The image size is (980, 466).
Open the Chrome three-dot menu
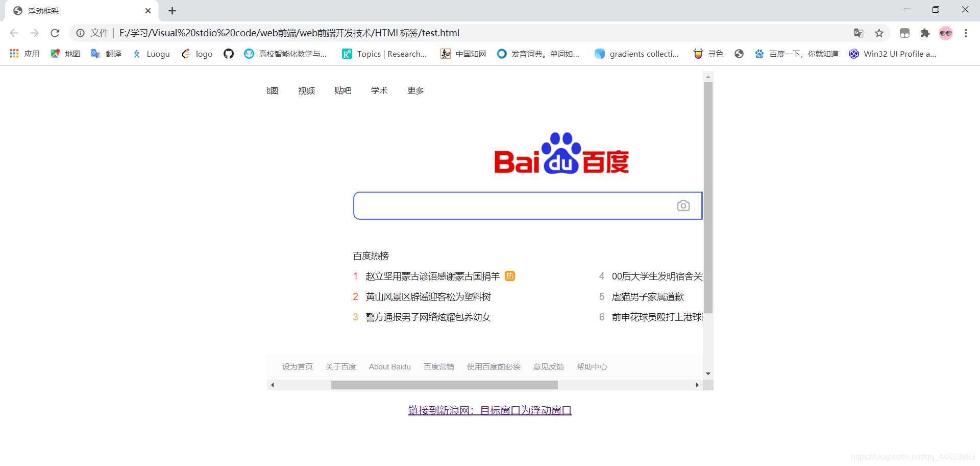tap(966, 33)
